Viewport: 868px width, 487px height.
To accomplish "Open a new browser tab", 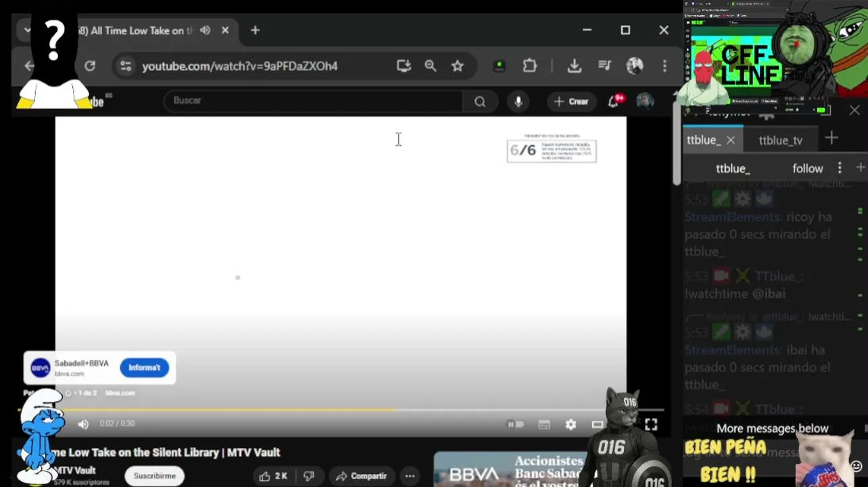I will pyautogui.click(x=255, y=30).
